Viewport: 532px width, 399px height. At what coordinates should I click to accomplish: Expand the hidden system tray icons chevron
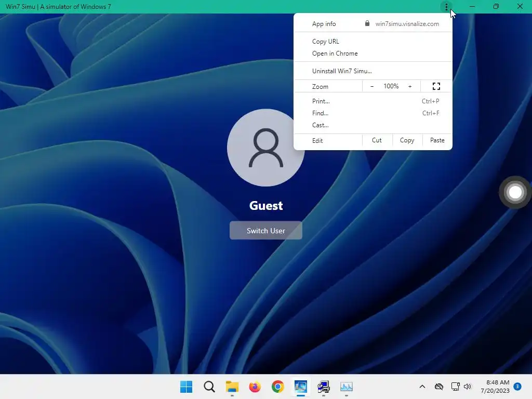(422, 387)
